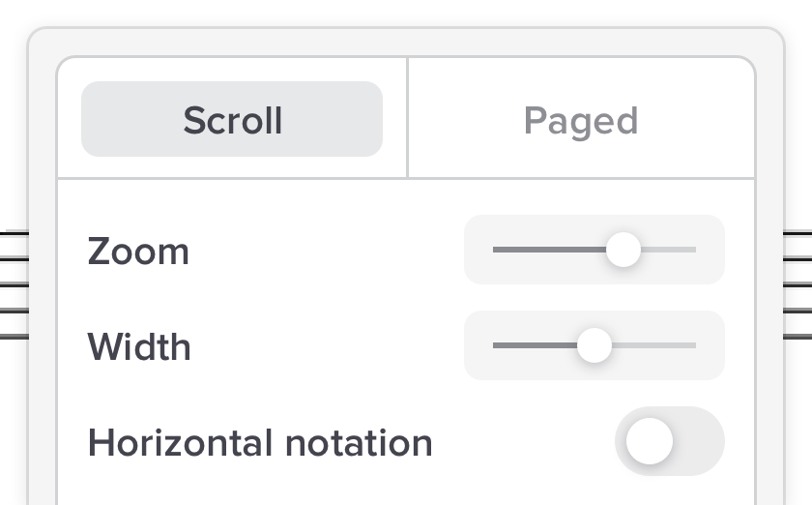Screen dimensions: 812x505
Task: Click the Zoom label text
Action: 138,252
